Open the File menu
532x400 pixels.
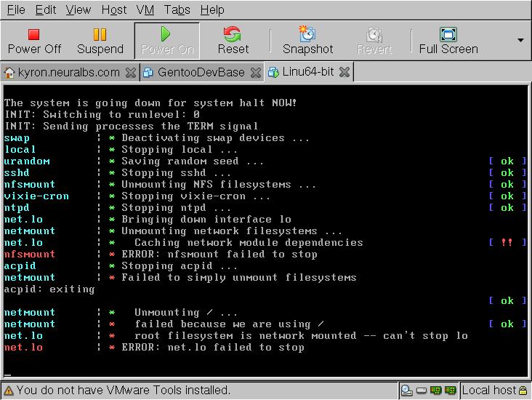pyautogui.click(x=15, y=9)
